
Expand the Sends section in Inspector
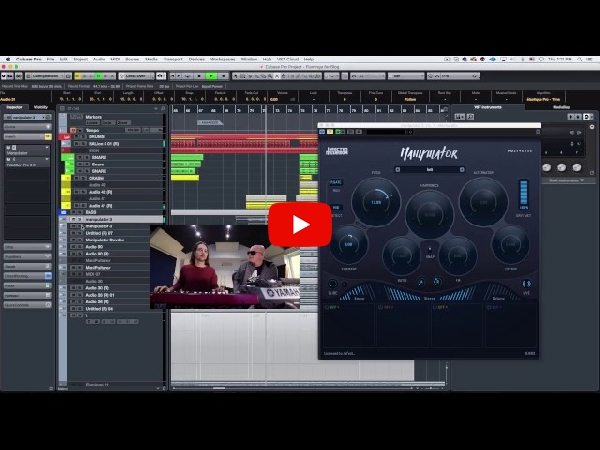point(27,266)
